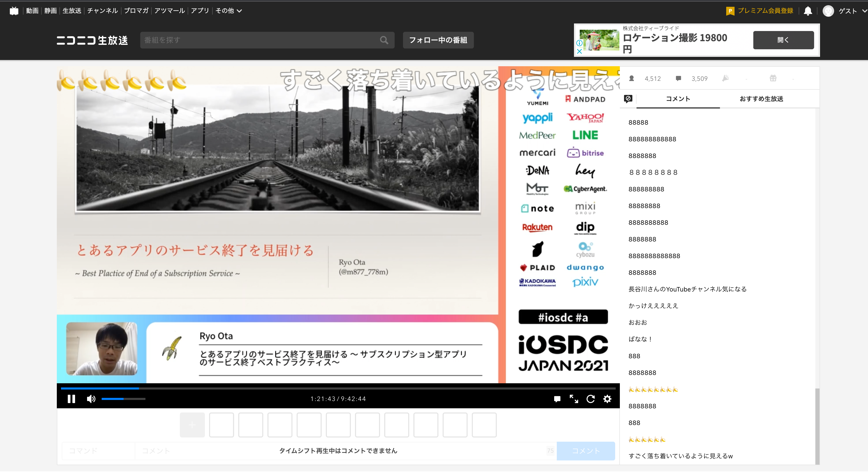The width and height of the screenshot is (868, 474).
Task: Switch to the おすすめ生放送 tab
Action: [761, 99]
